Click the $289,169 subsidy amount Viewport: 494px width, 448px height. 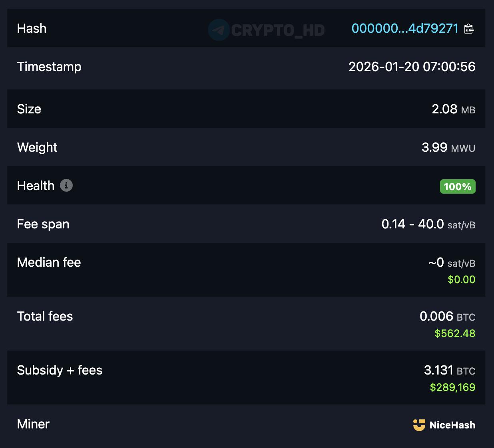click(452, 387)
